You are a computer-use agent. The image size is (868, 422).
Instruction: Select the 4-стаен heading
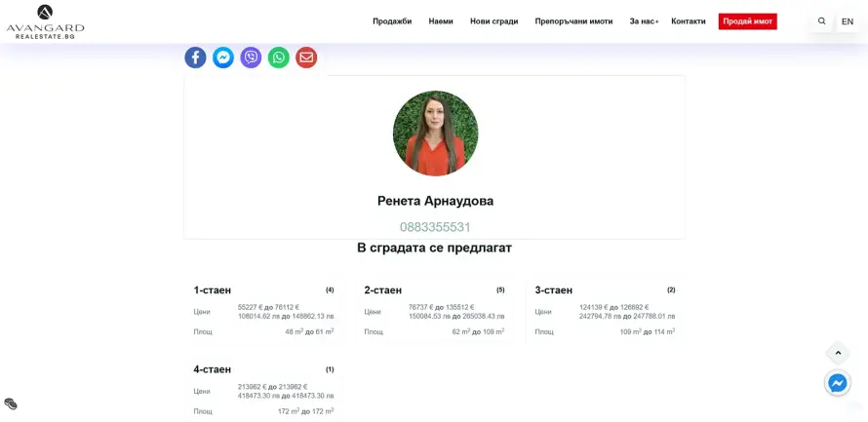pyautogui.click(x=212, y=369)
